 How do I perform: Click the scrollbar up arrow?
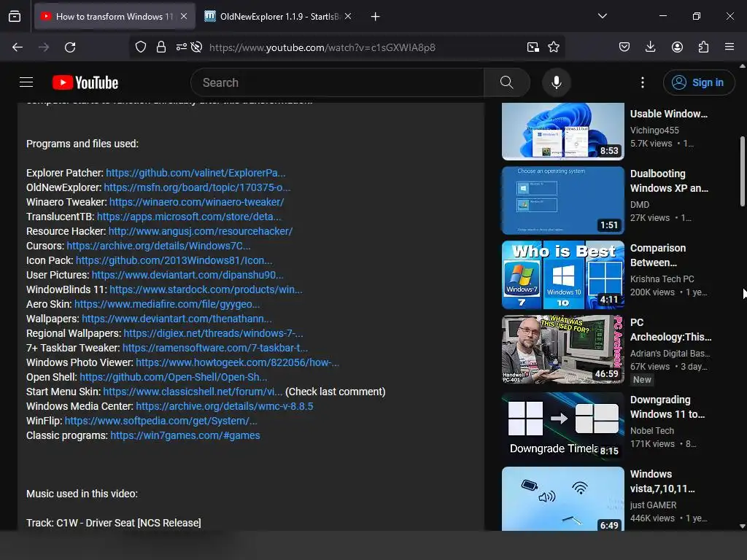coord(742,66)
